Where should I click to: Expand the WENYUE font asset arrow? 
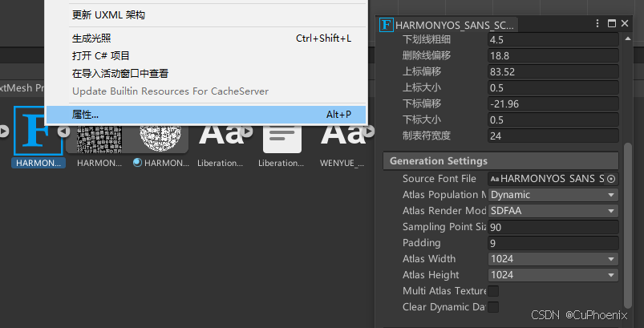(369, 132)
